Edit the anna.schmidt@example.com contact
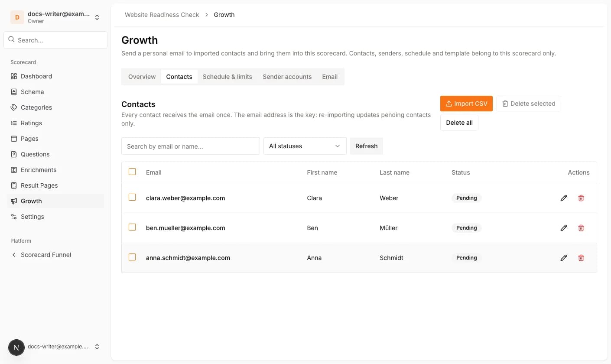This screenshot has width=611, height=364. [564, 258]
